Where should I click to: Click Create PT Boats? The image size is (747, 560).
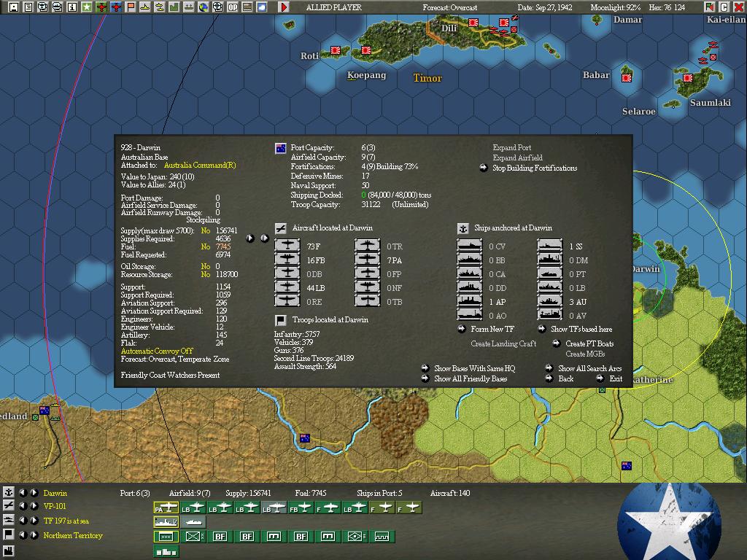click(x=589, y=343)
